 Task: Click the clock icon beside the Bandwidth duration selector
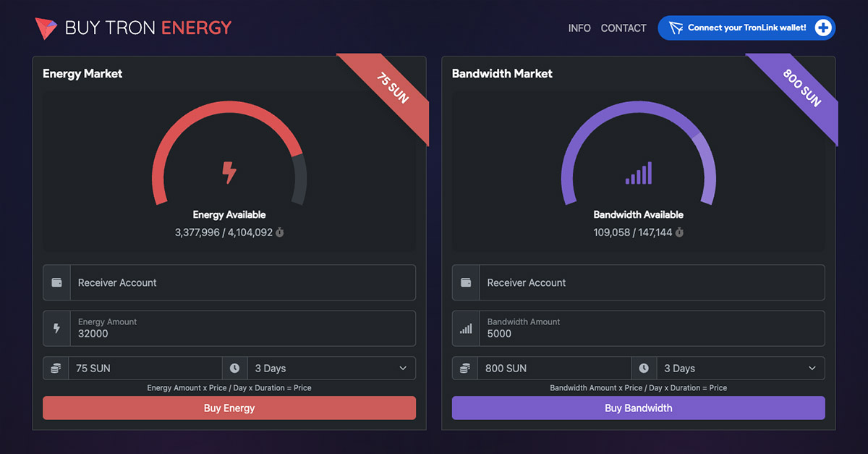point(644,368)
